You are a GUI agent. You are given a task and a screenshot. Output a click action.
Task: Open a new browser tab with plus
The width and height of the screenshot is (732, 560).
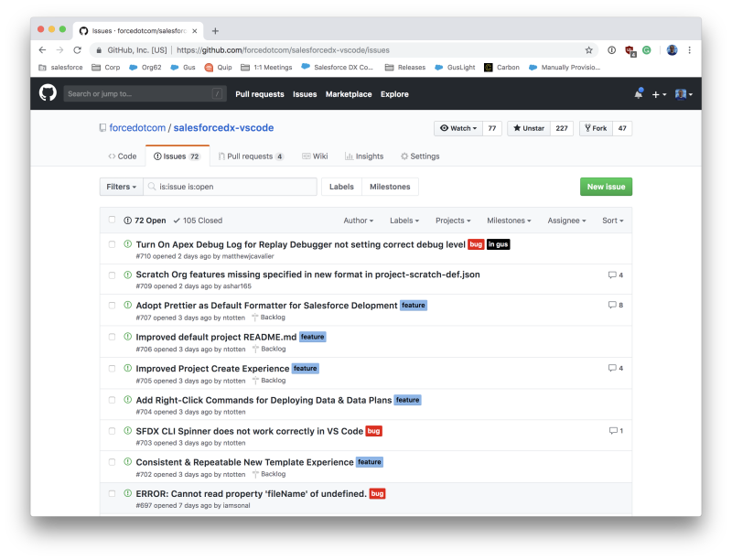click(215, 31)
